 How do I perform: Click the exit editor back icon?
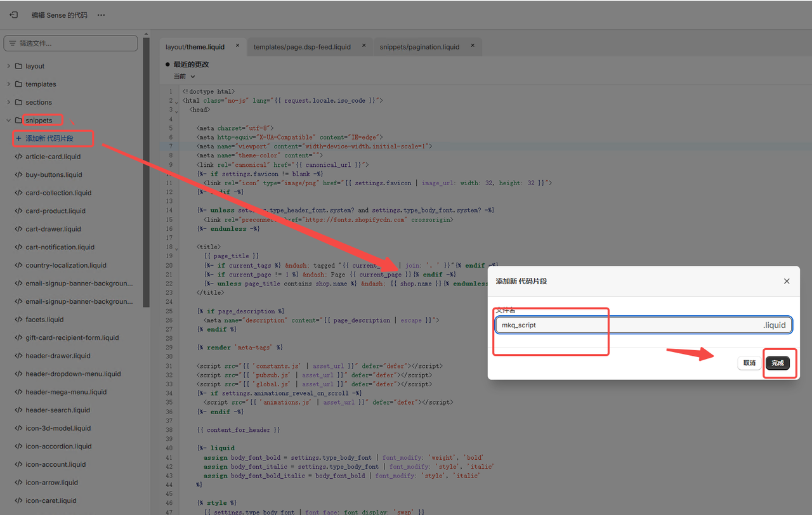tap(13, 15)
